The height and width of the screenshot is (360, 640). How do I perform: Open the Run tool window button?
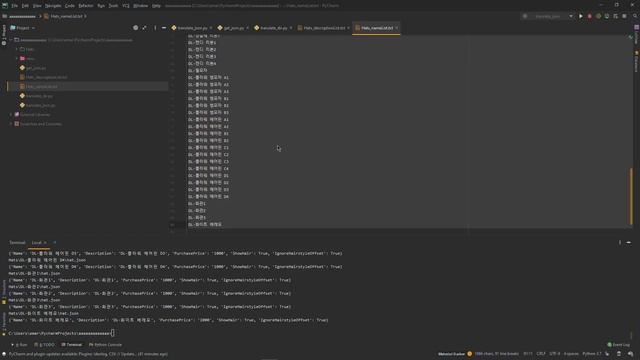point(19,345)
